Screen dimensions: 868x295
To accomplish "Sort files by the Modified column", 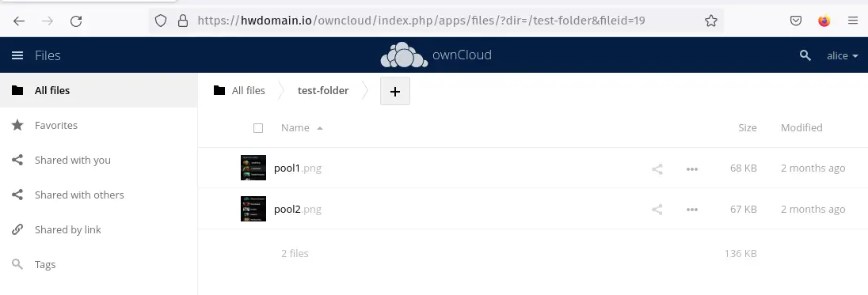I will 801,127.
